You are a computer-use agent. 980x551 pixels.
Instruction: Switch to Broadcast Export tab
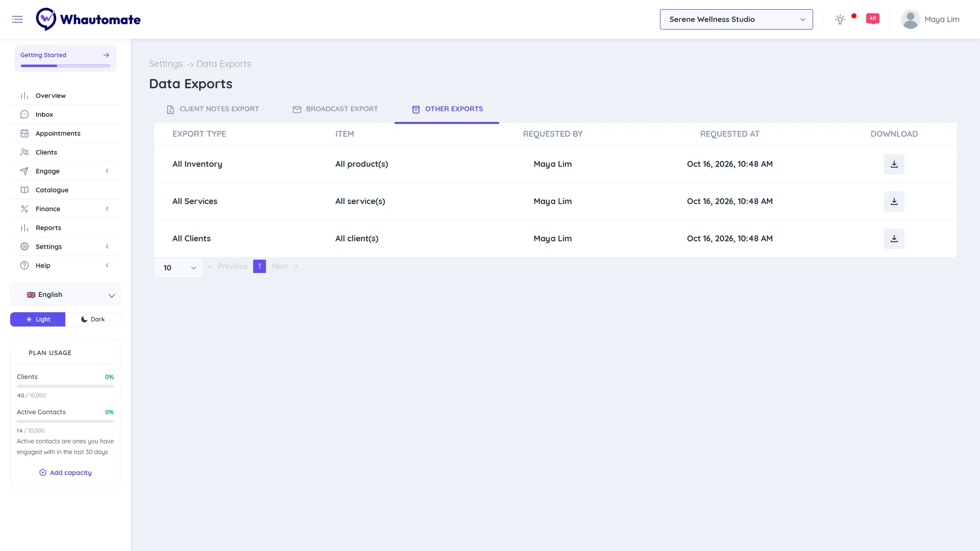pos(335,109)
